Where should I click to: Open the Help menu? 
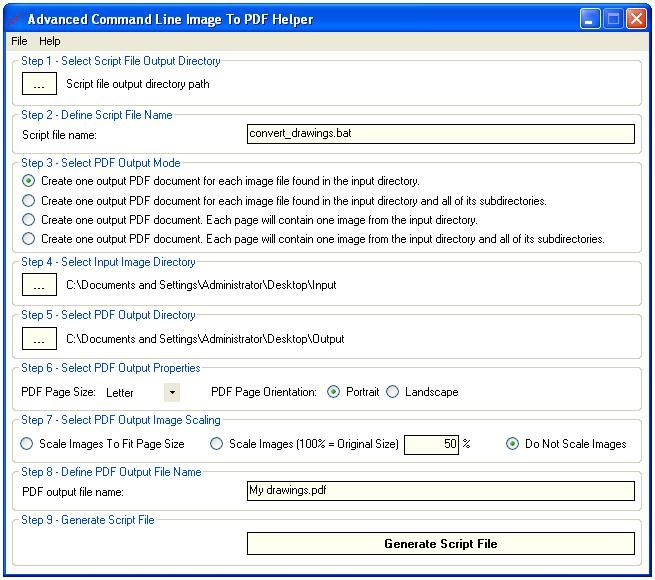[x=50, y=41]
